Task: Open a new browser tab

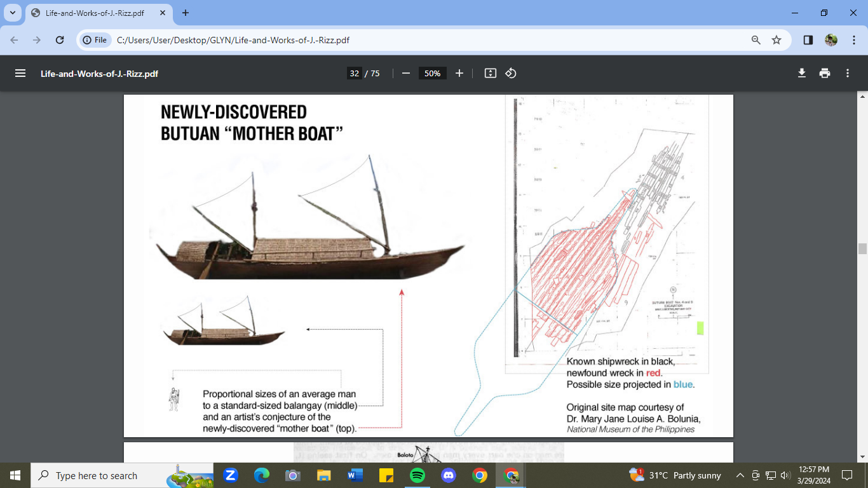Action: (x=186, y=13)
